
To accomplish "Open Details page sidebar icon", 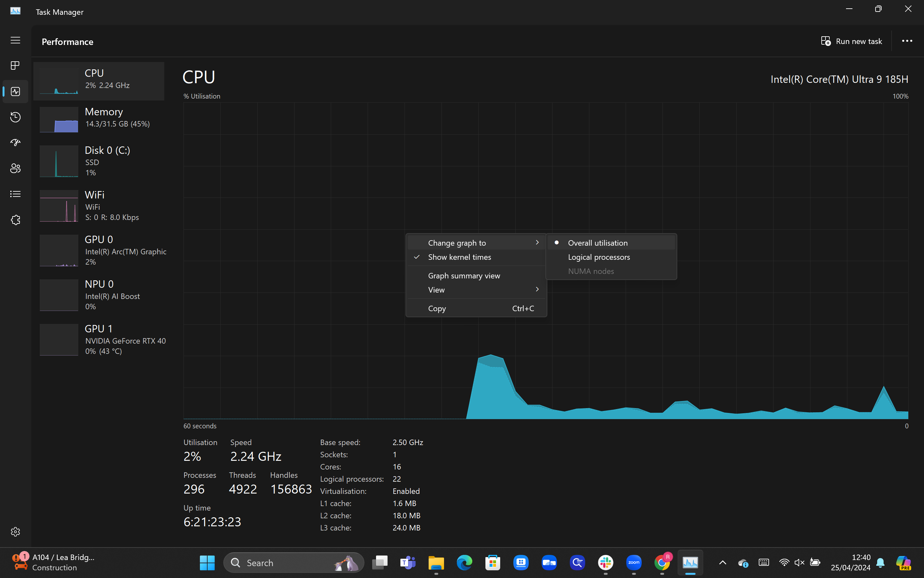I will click(15, 194).
